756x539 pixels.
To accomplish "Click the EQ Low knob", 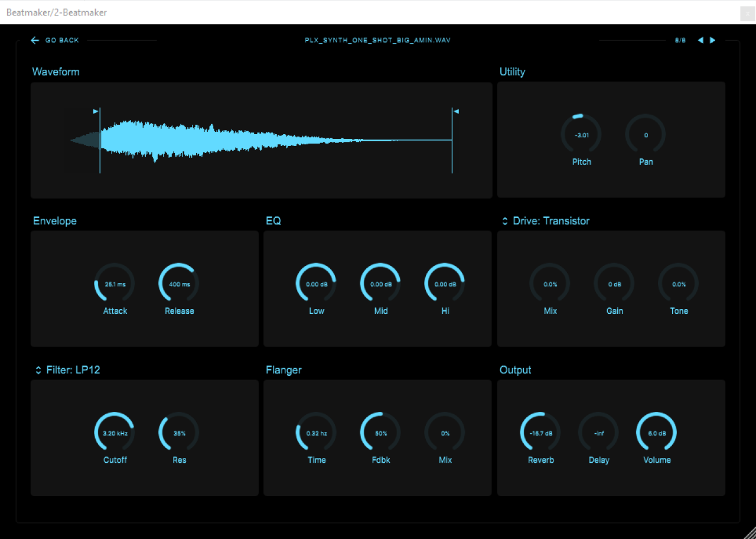I will (316, 284).
